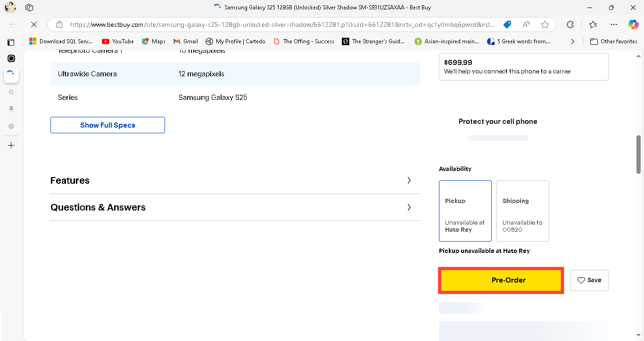644x341 pixels.
Task: Select the loading Best Buy sidebar tab
Action: click(11, 75)
